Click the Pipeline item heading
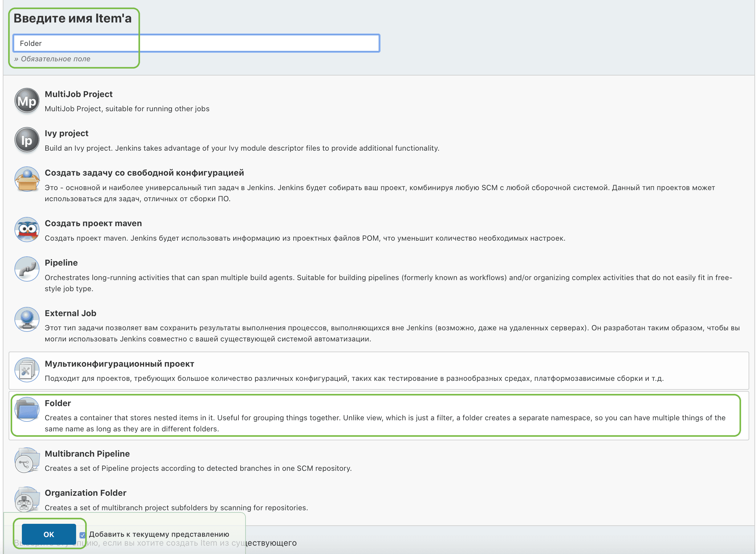 click(x=61, y=263)
